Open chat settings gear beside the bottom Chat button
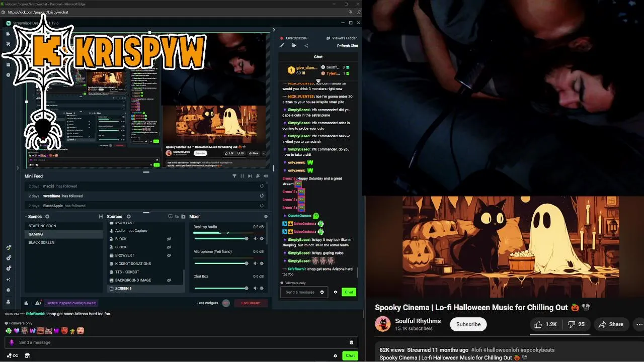644x362 pixels. tap(335, 355)
